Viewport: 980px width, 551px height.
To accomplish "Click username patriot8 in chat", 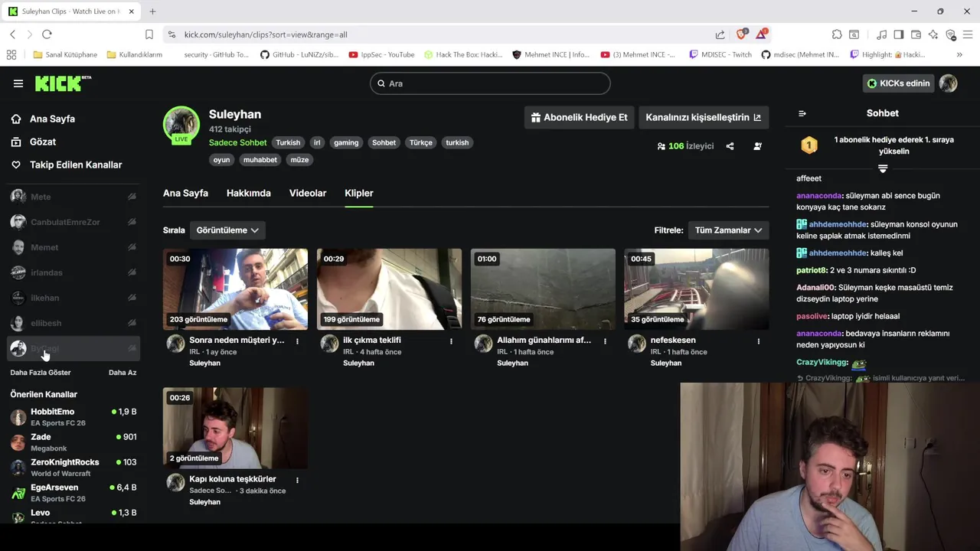I will coord(812,270).
